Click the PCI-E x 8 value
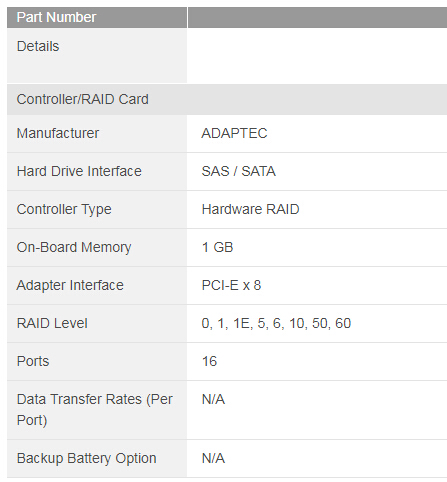447x482 pixels. click(x=231, y=285)
